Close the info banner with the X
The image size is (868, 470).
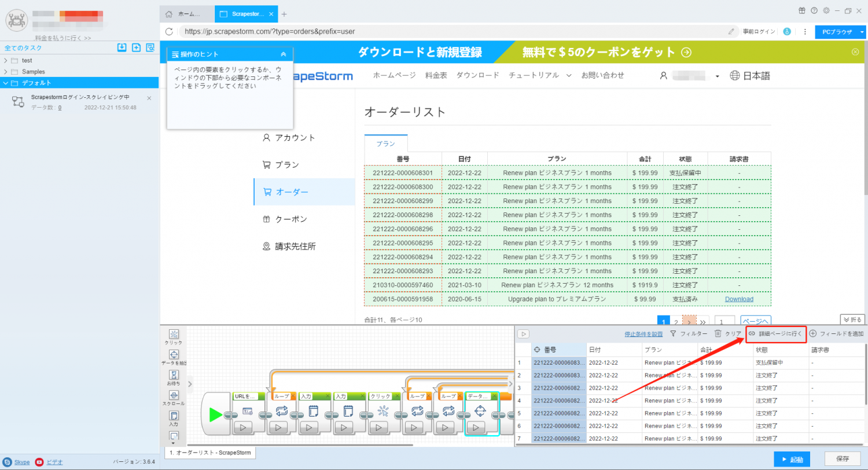(855, 52)
